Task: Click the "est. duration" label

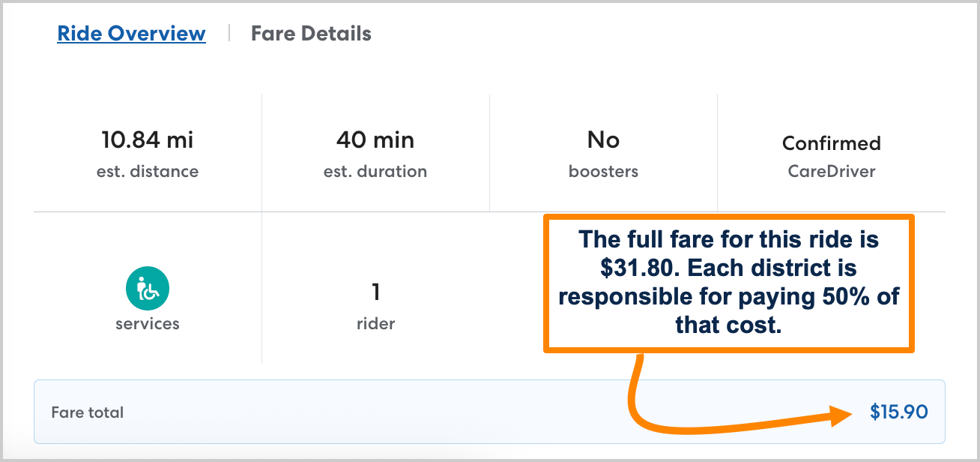Action: point(375,172)
